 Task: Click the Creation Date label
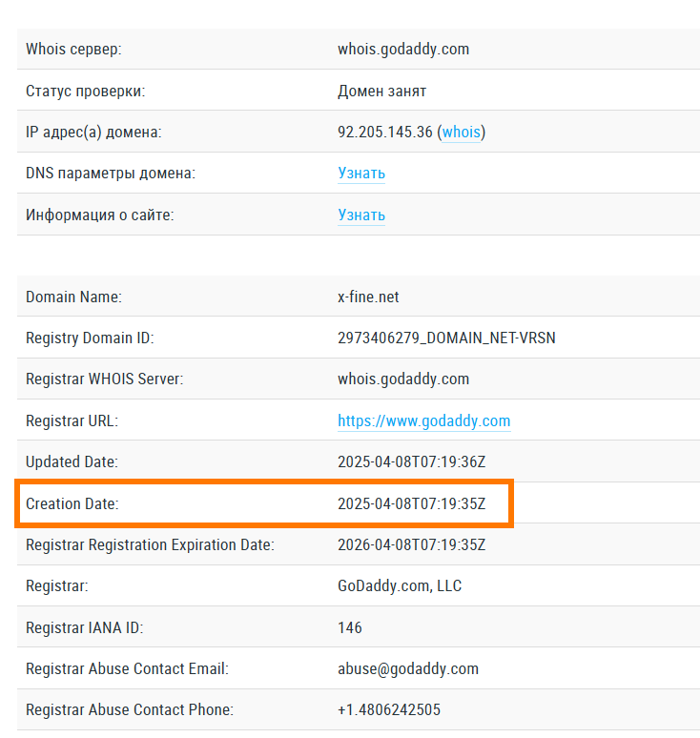point(72,503)
